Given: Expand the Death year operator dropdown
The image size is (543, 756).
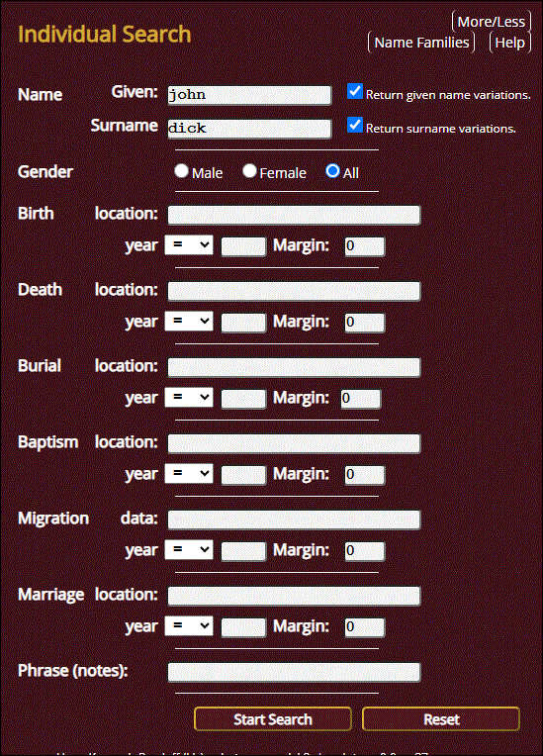Looking at the screenshot, I should click(189, 322).
